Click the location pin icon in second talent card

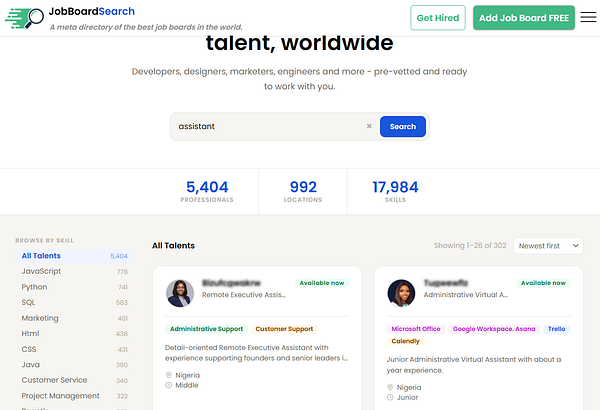390,387
